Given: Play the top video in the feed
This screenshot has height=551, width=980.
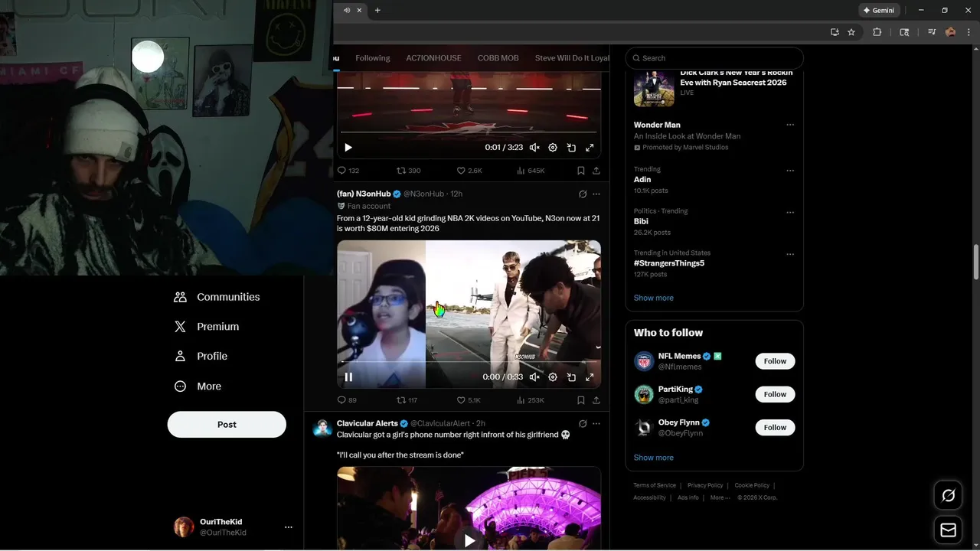Looking at the screenshot, I should click(x=348, y=148).
